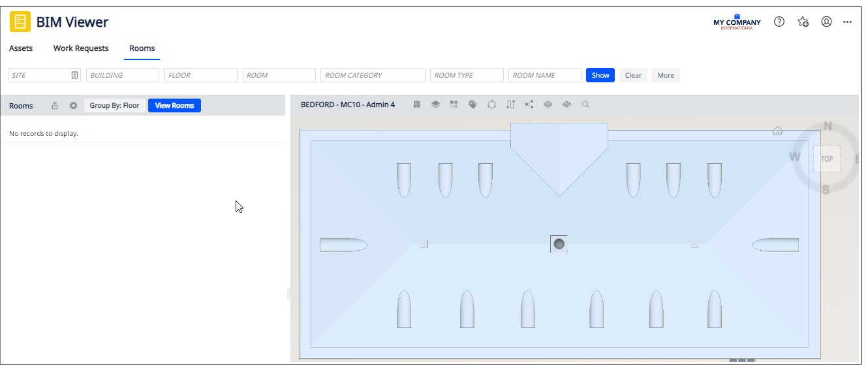868x371 pixels.
Task: Click the building icon in viewer toolbar
Action: (416, 104)
